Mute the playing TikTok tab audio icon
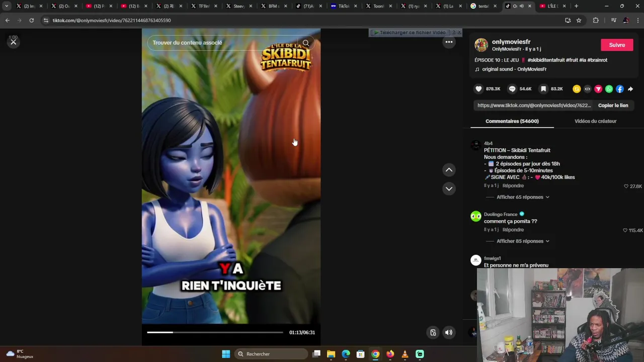644x362 pixels. 521,6
